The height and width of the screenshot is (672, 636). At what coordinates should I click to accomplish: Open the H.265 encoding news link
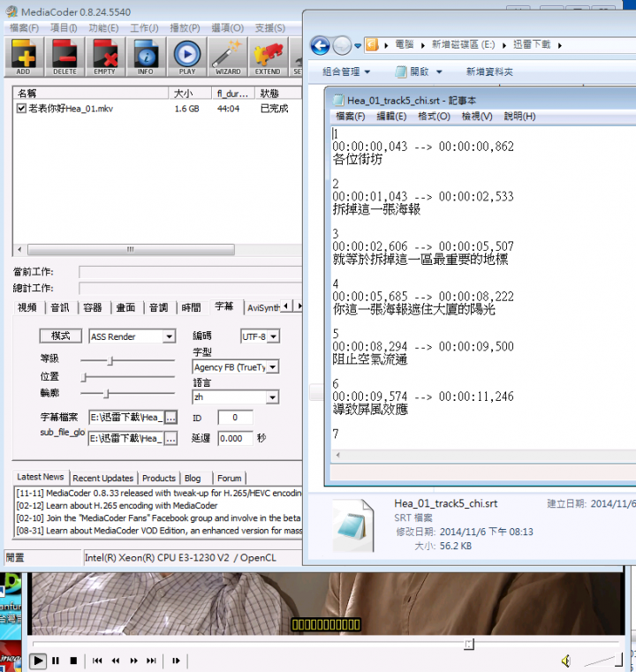pos(117,505)
